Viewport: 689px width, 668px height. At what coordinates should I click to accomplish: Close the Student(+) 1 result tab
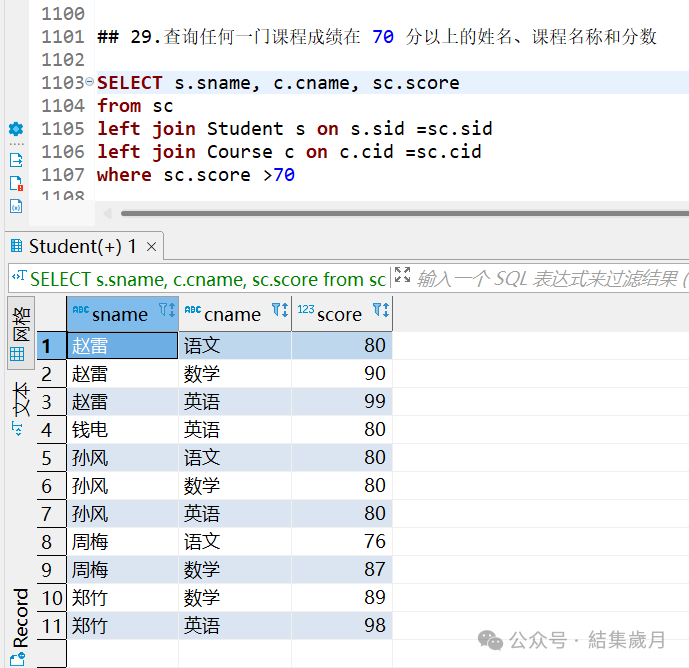coord(152,247)
